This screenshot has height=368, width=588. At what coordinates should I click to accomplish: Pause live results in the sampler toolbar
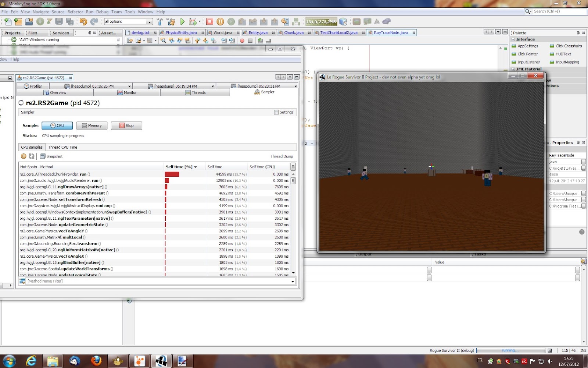(24, 156)
